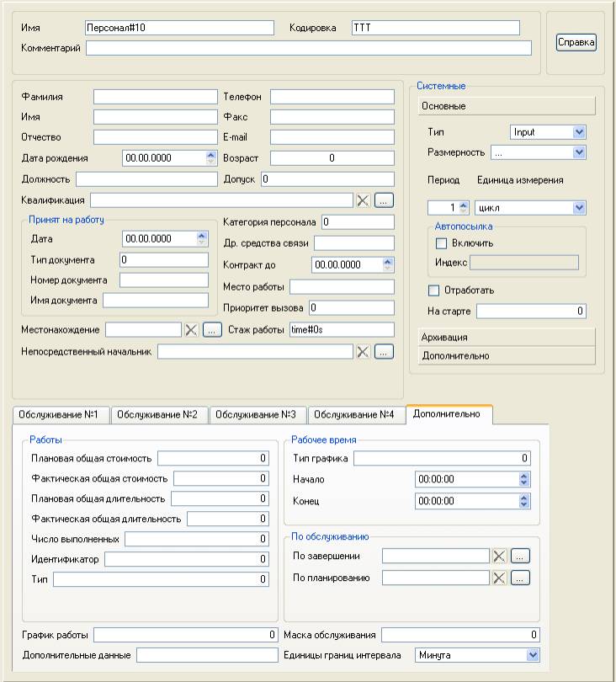Select the Дополнительно tab

tap(449, 413)
